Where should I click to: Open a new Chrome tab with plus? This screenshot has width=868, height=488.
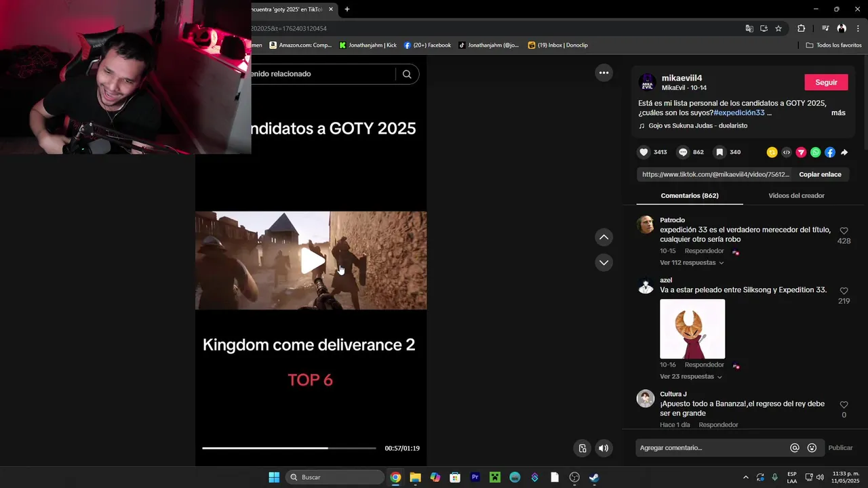[x=347, y=9]
